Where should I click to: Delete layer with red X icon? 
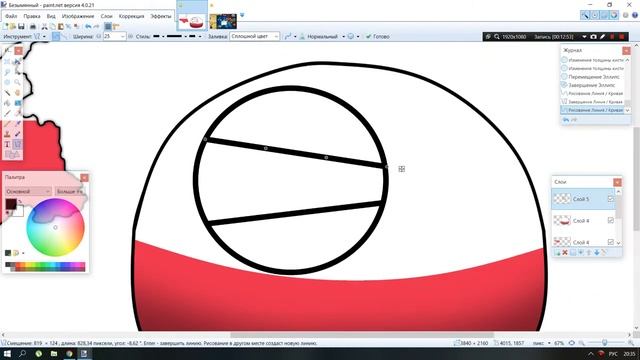point(565,253)
